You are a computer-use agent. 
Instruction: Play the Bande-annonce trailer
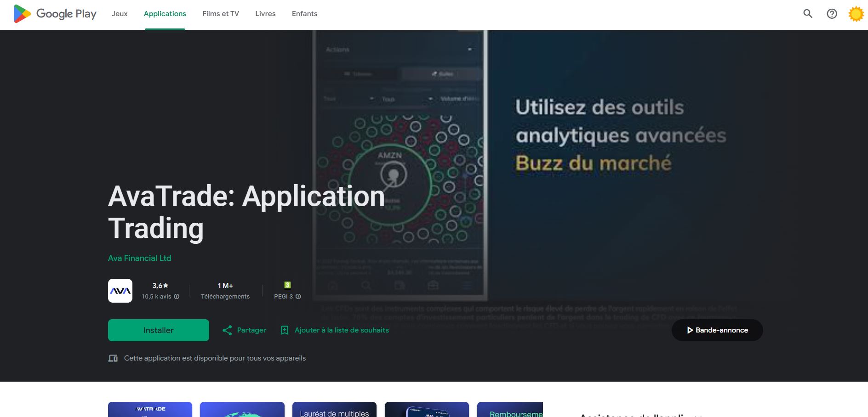[x=717, y=330]
